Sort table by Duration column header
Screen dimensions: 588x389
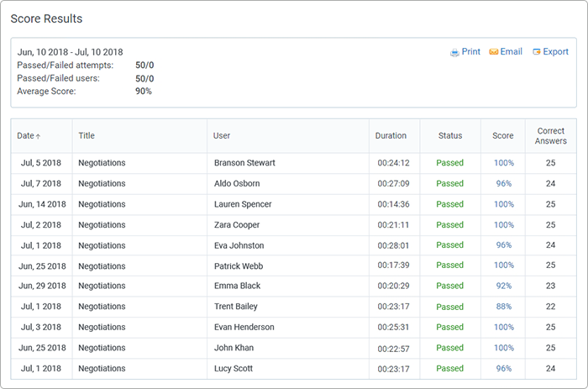click(x=391, y=135)
